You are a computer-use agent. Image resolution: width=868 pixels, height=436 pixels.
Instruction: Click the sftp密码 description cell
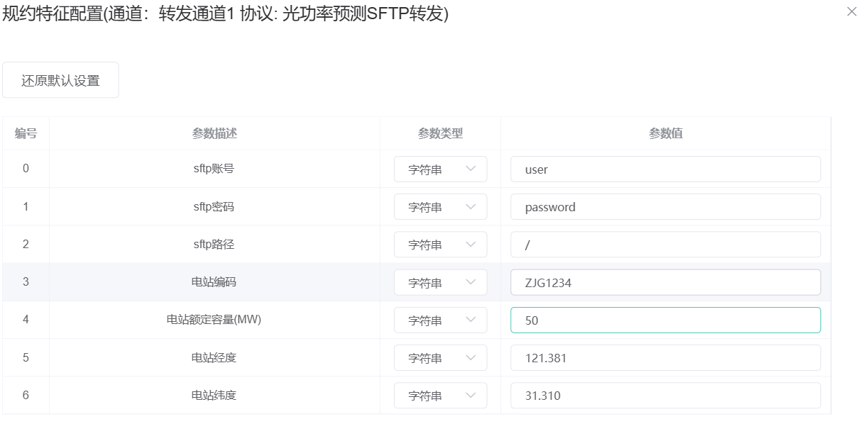[214, 207]
